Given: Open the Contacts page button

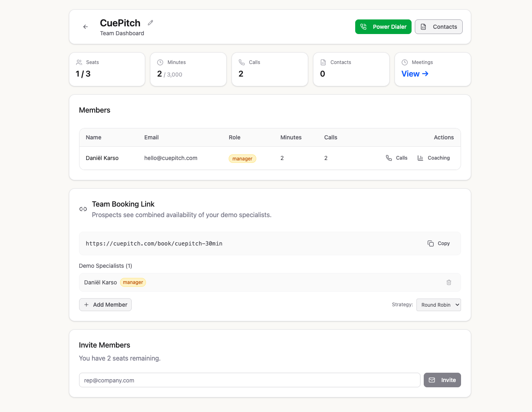Looking at the screenshot, I should click(x=438, y=27).
